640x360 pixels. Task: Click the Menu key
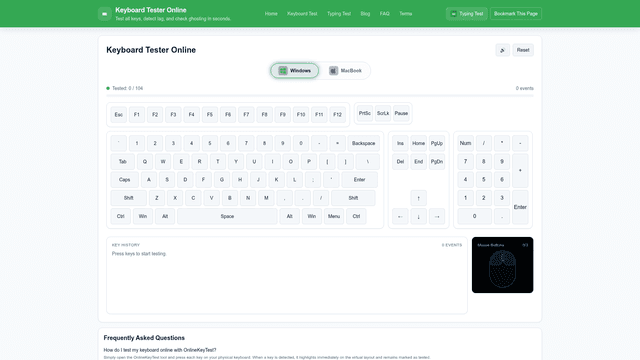(334, 216)
